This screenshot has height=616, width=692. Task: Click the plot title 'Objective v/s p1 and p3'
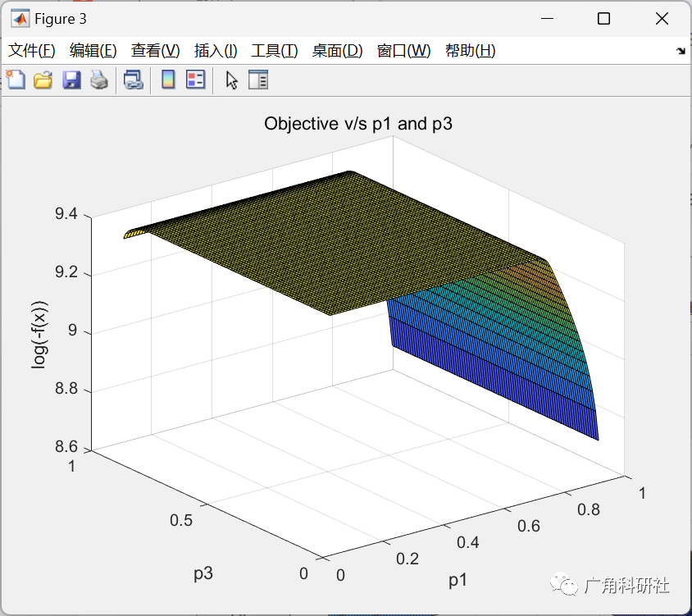pyautogui.click(x=358, y=124)
